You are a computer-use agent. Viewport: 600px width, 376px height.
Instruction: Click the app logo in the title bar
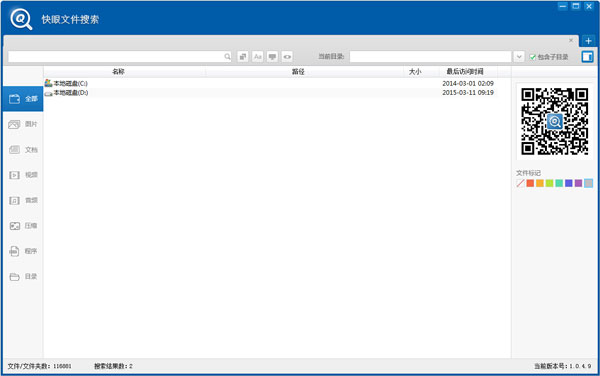click(21, 19)
